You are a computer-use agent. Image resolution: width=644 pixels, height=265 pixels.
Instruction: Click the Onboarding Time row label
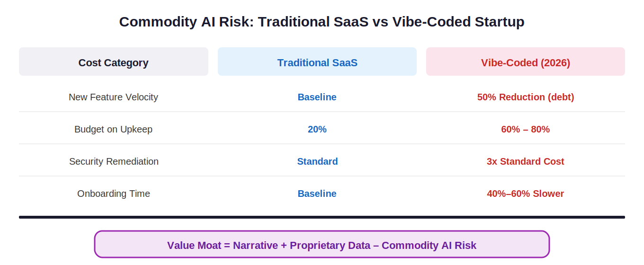point(114,194)
